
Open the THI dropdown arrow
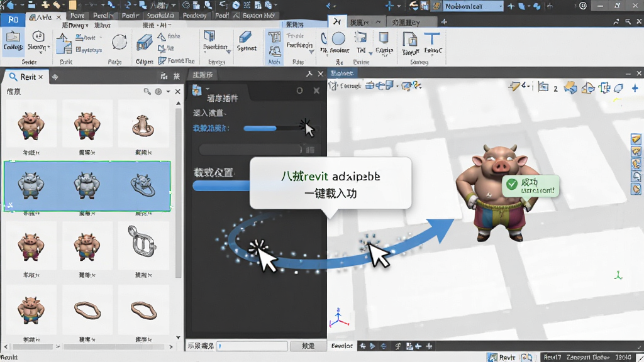(370, 53)
